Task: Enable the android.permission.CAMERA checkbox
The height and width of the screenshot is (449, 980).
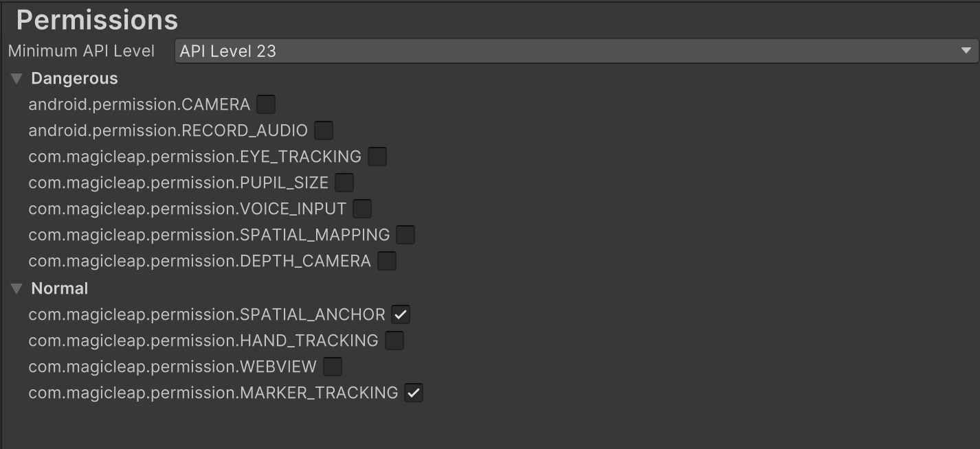Action: (265, 104)
